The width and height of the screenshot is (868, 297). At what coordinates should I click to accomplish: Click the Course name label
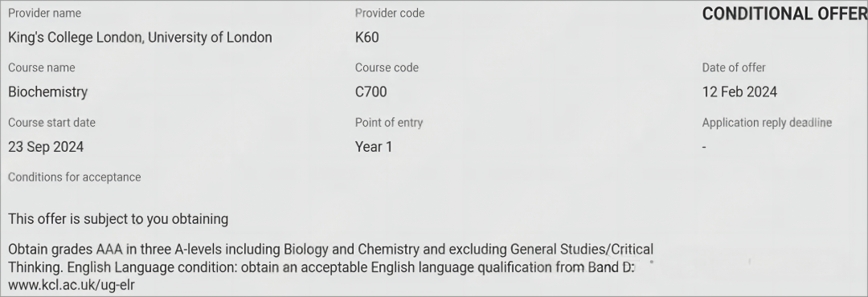pos(42,67)
